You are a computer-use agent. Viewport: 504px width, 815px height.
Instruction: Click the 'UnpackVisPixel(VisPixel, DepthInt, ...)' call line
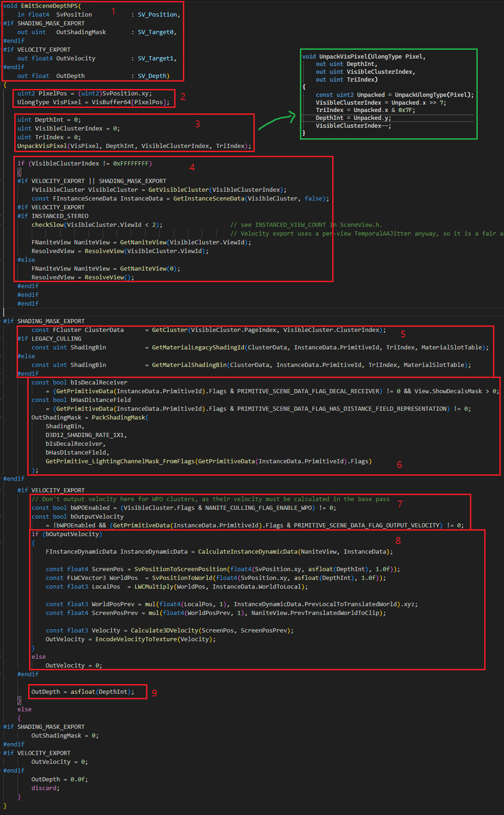coord(135,146)
